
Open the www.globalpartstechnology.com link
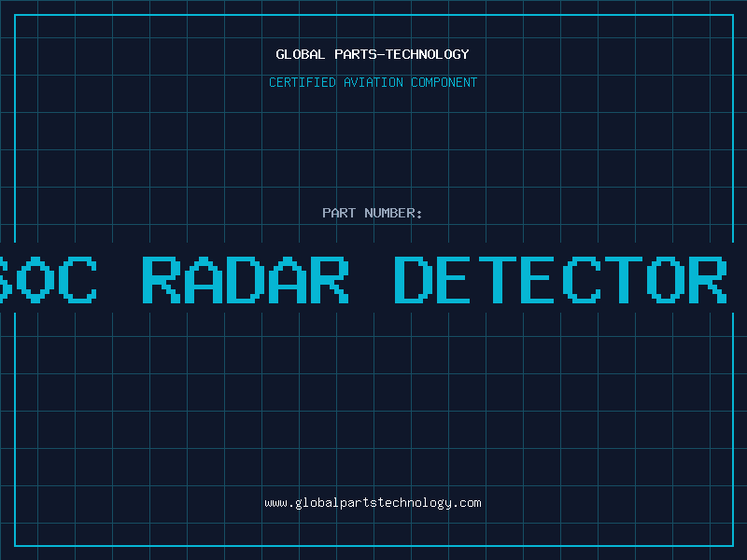373,503
